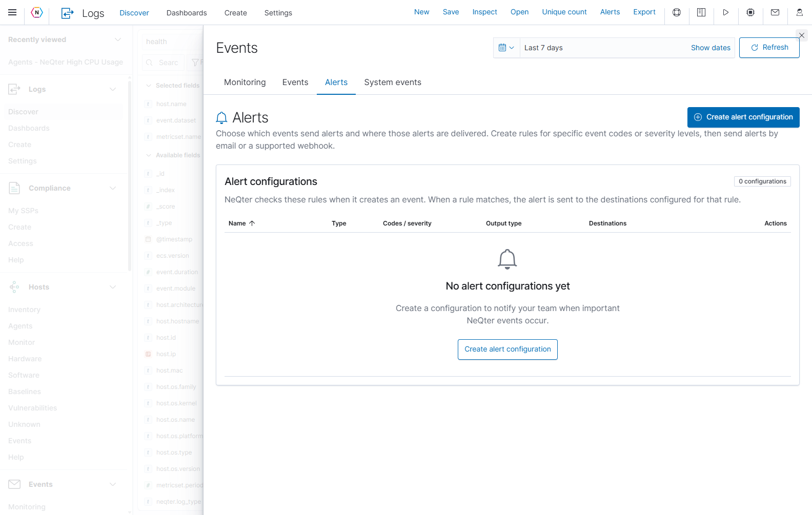
Task: Close the Events flyout with the X
Action: tap(802, 35)
